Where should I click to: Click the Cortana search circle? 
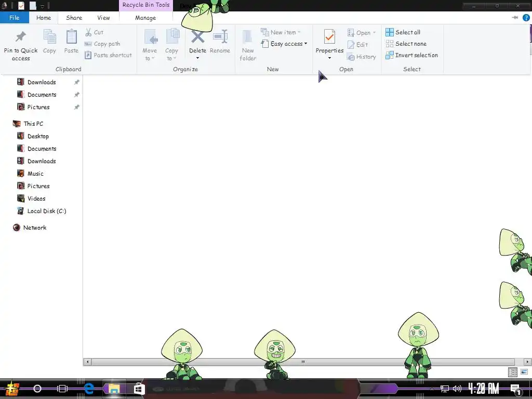point(37,389)
